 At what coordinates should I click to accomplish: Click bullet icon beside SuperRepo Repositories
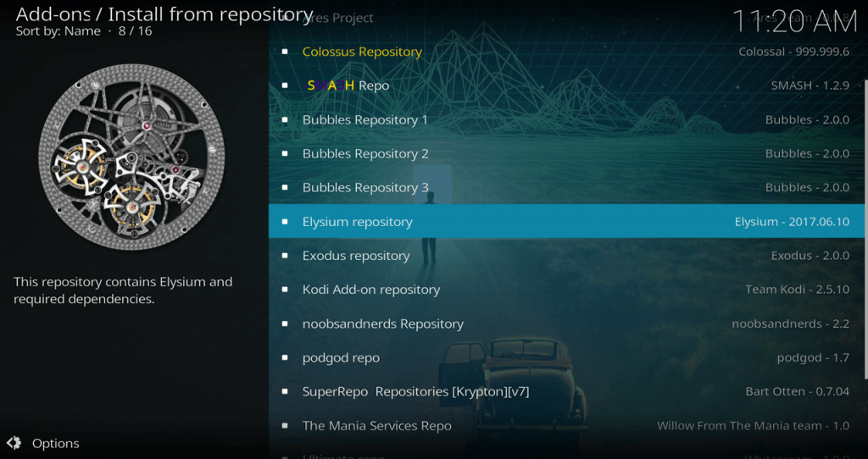click(285, 391)
